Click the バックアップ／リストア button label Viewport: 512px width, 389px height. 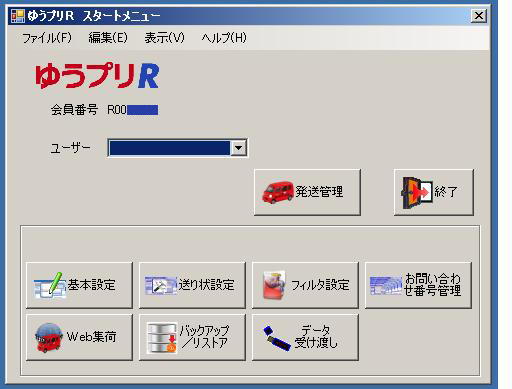tap(204, 337)
